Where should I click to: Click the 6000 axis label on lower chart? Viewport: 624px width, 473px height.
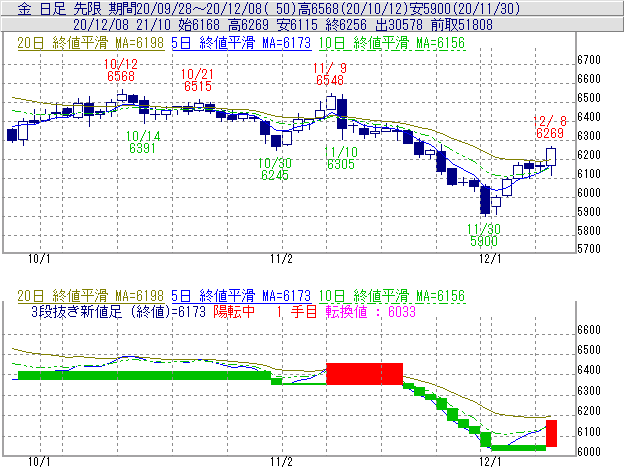[589, 452]
